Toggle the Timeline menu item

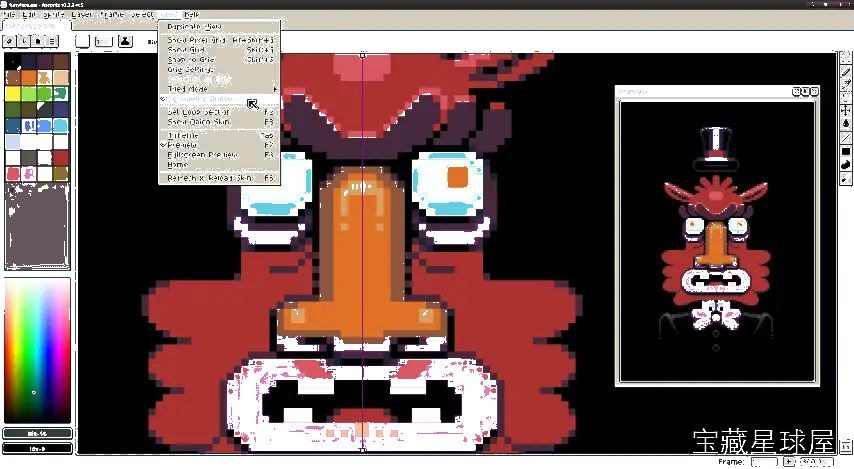tap(219, 135)
